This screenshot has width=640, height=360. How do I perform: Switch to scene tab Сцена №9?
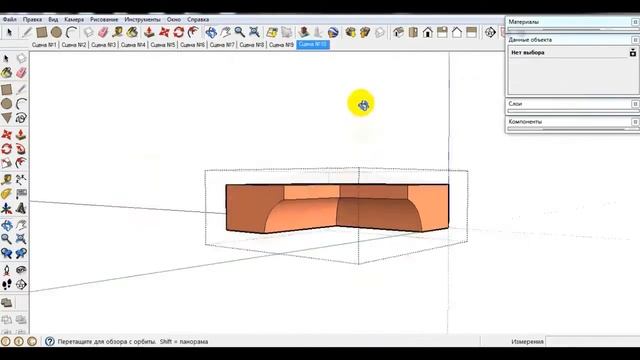click(281, 45)
